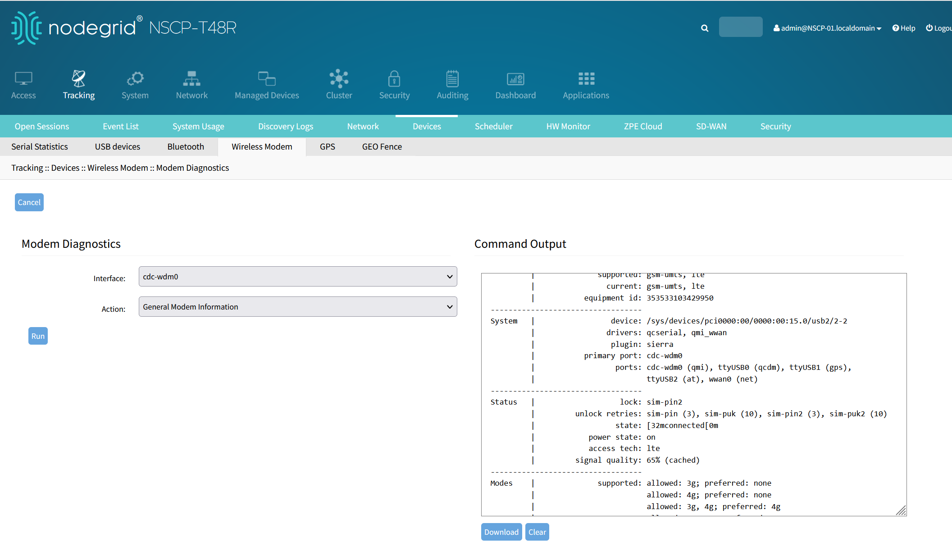The image size is (952, 560).
Task: Expand the Action dropdown
Action: (x=298, y=307)
